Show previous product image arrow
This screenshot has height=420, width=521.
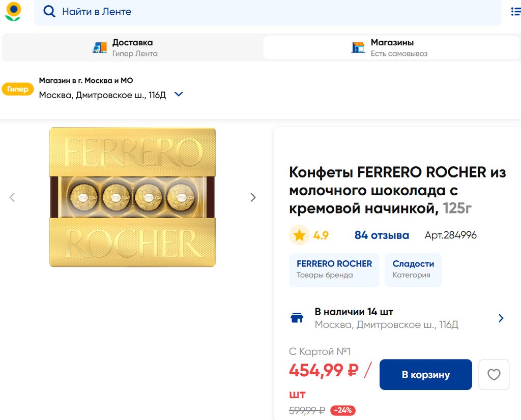[12, 197]
